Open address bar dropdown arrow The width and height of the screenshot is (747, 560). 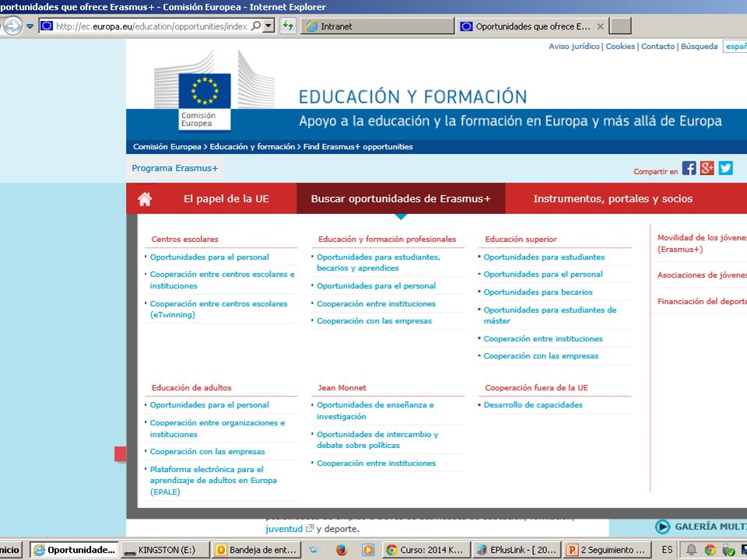pyautogui.click(x=269, y=26)
